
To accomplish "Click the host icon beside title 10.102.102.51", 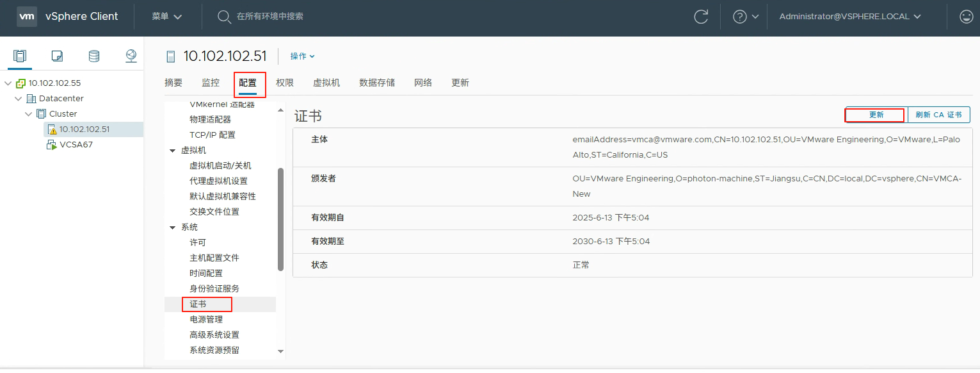I will tap(170, 56).
